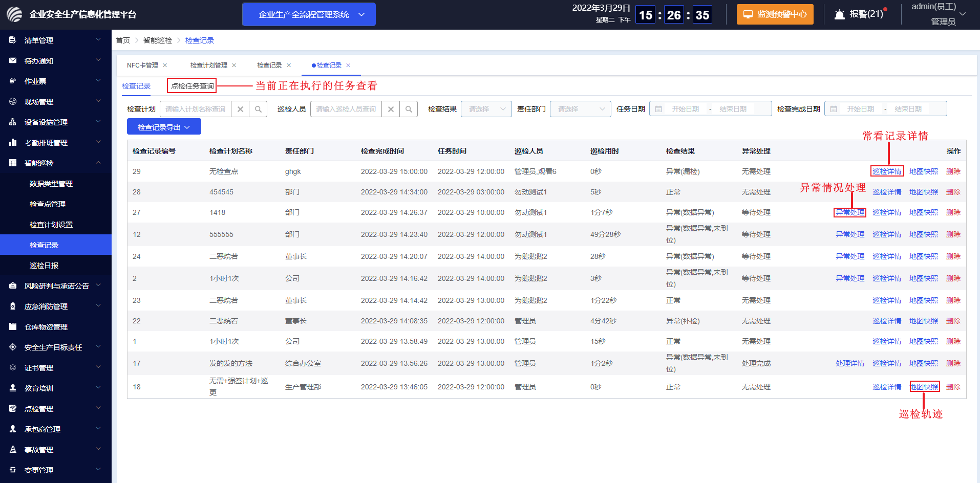The height and width of the screenshot is (483, 980).
Task: Click the platform logo icon
Action: 14,14
